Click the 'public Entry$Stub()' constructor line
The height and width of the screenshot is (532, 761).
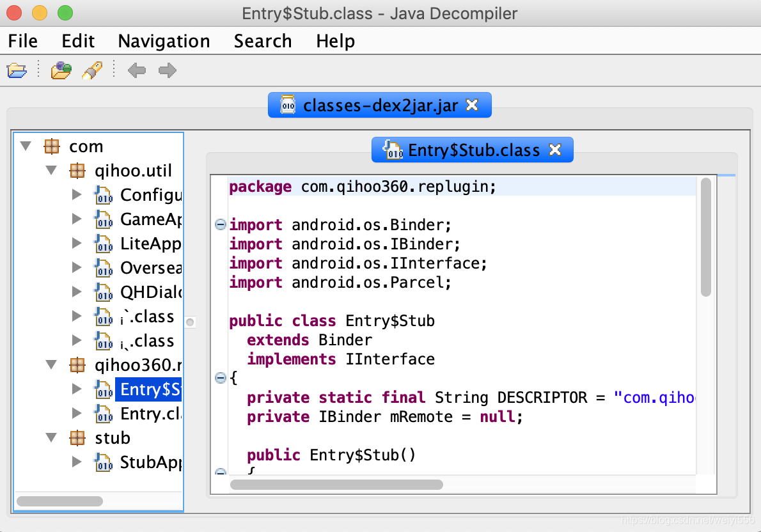click(x=331, y=455)
